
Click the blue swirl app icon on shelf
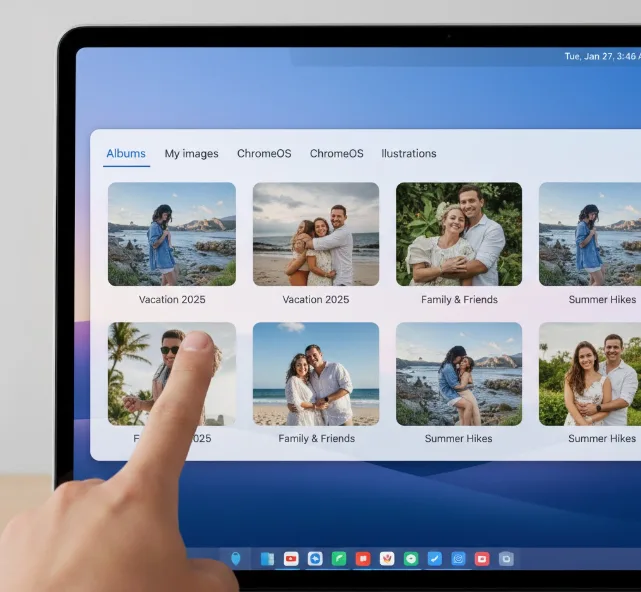click(x=458, y=559)
